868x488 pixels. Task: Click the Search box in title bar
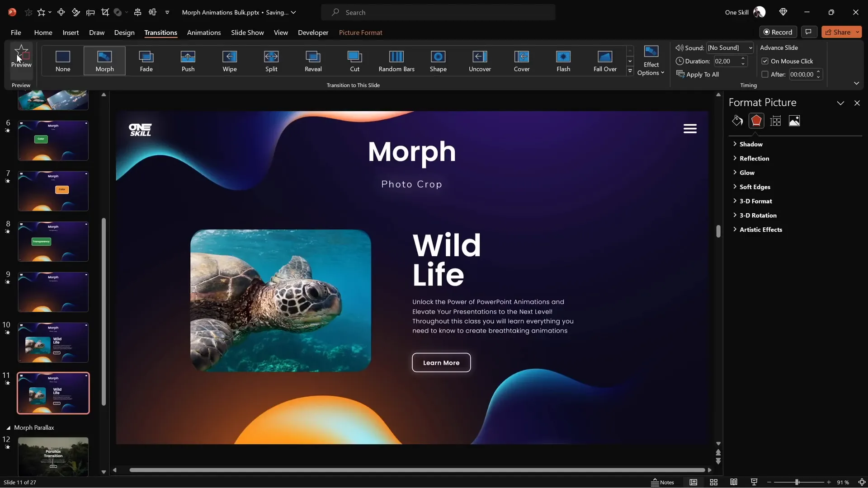pyautogui.click(x=438, y=12)
